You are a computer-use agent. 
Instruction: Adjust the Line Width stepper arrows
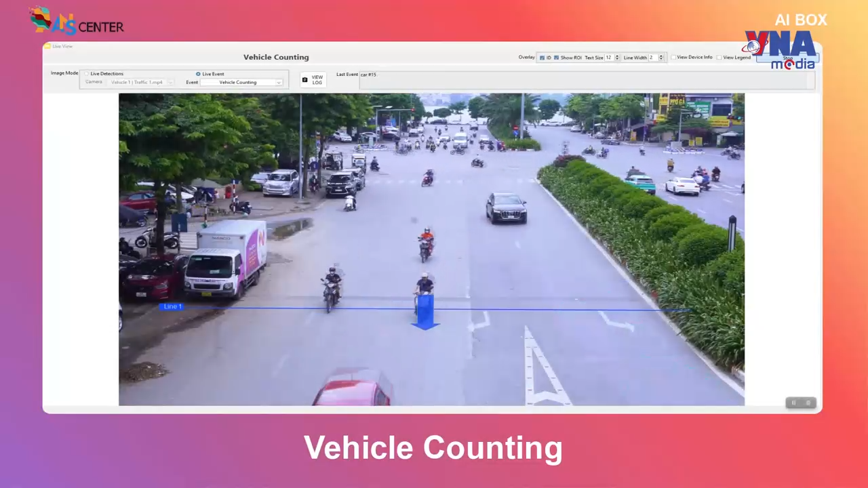pos(661,58)
